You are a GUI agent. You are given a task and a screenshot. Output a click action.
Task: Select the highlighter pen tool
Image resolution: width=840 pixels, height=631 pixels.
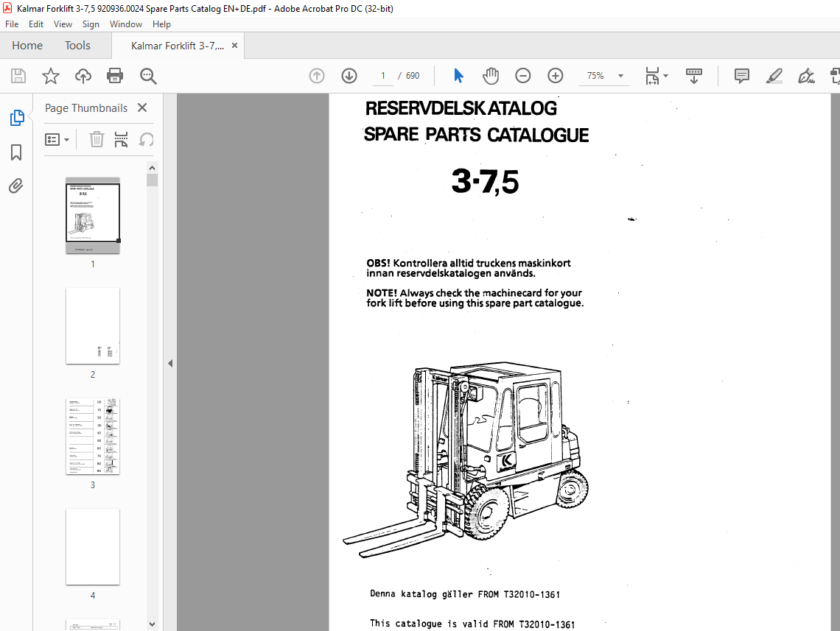pos(774,76)
